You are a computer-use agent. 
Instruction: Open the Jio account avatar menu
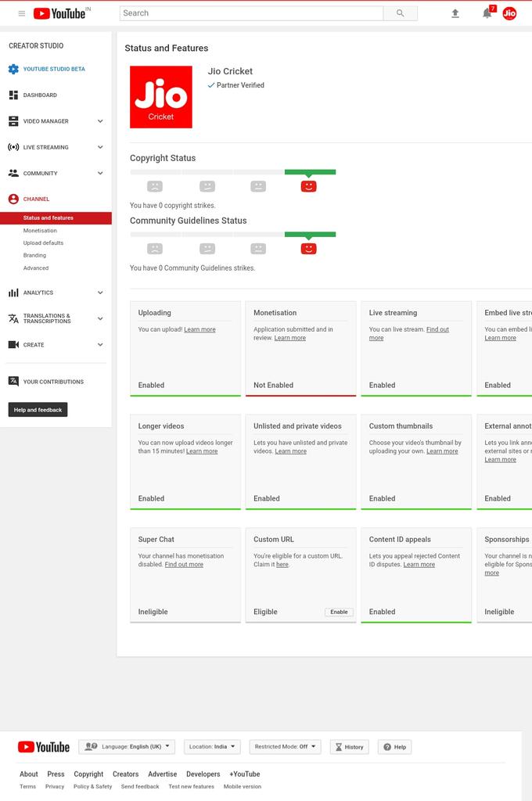(509, 13)
